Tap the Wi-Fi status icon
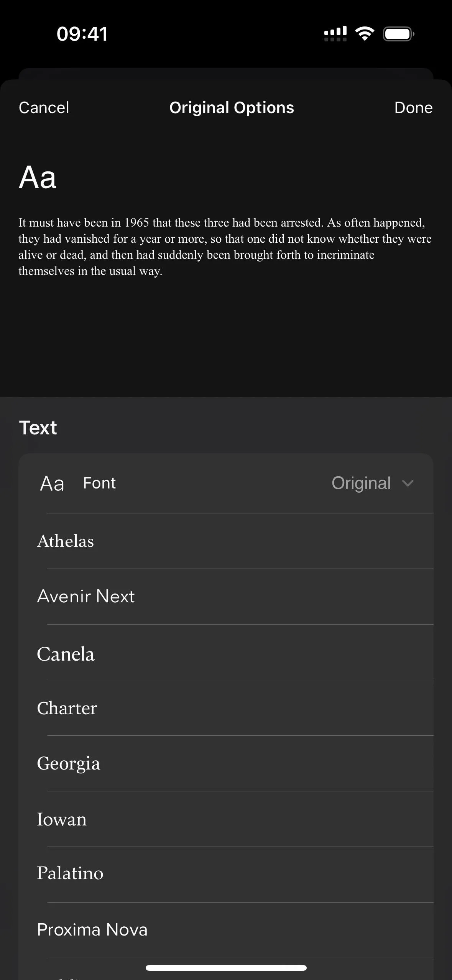The height and width of the screenshot is (980, 452). coord(365,34)
